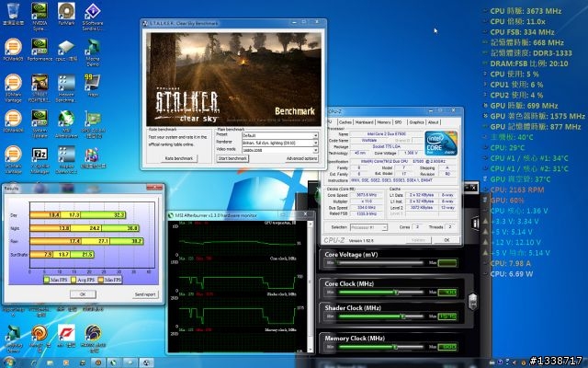Open Advanced options in STALKER benchmark
The width and height of the screenshot is (588, 368).
(302, 158)
